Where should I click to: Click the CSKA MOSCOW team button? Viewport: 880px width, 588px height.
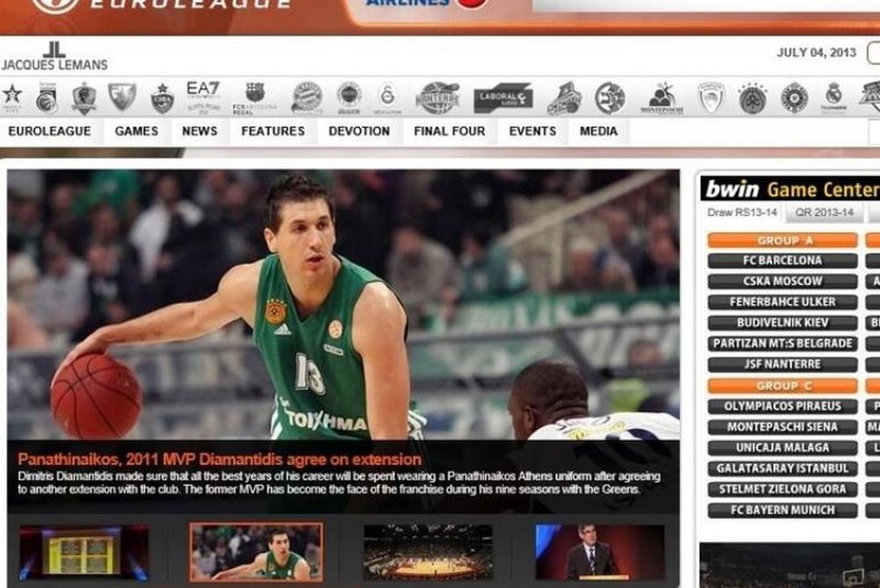[782, 282]
